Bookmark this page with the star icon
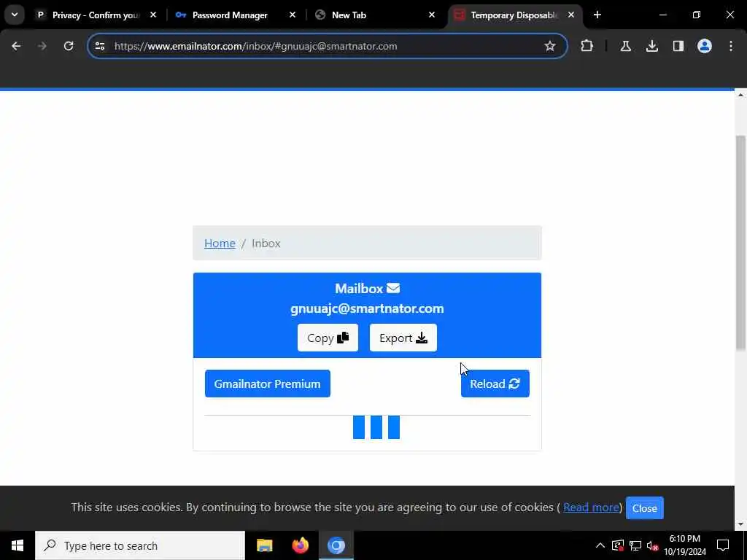The width and height of the screenshot is (747, 560). click(x=550, y=46)
